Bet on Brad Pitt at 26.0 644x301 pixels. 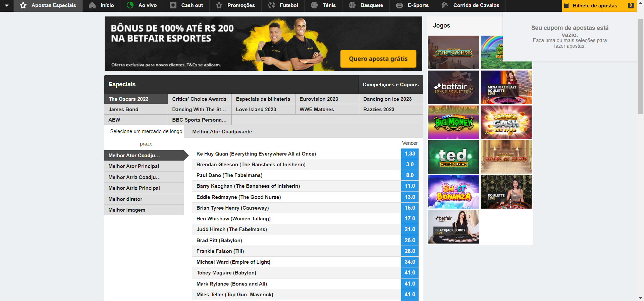coord(410,241)
